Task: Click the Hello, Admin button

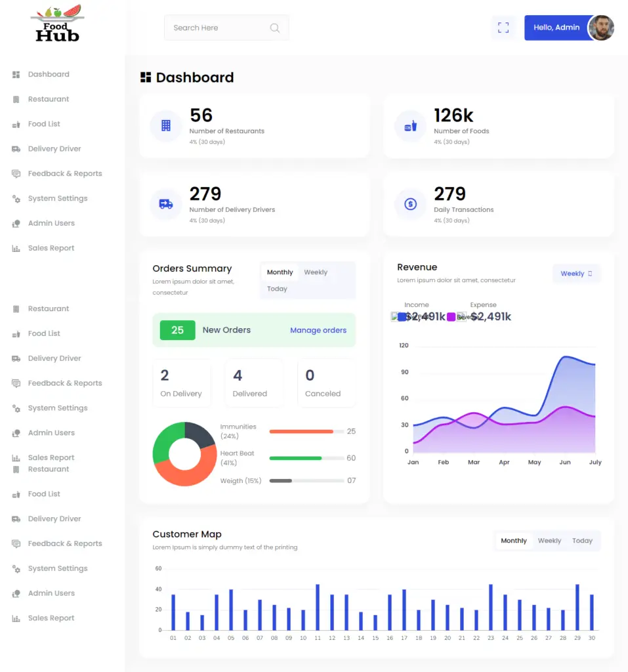Action: [x=556, y=28]
